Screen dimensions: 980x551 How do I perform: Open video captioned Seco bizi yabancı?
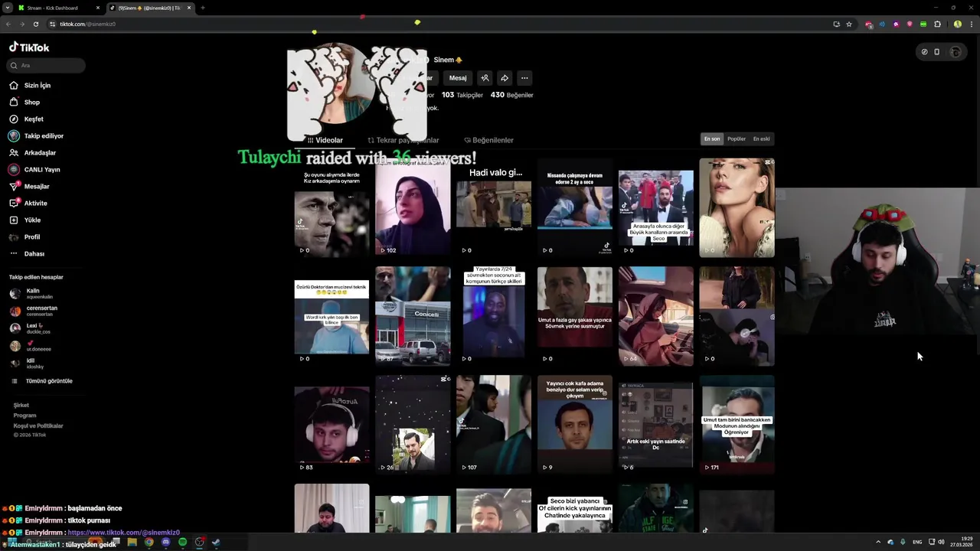(575, 509)
